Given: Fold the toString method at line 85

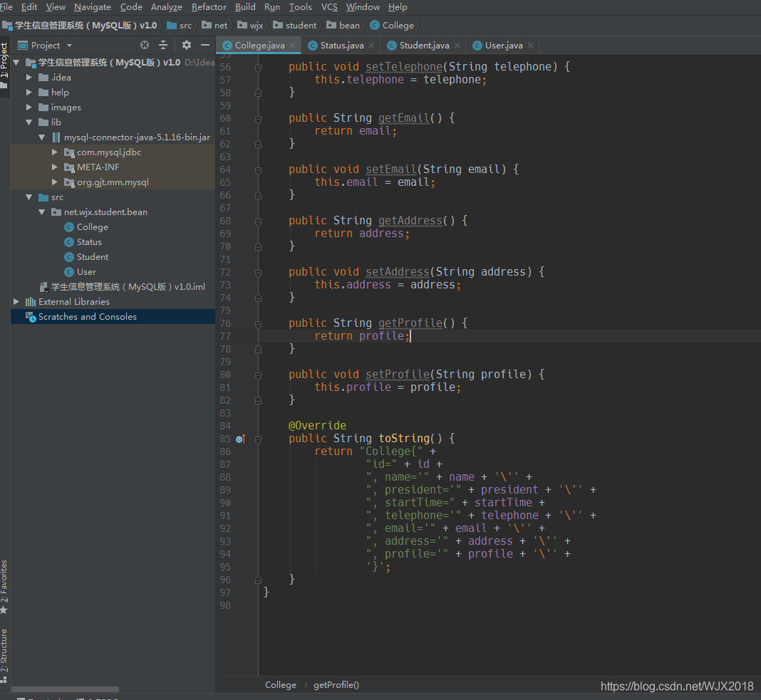Looking at the screenshot, I should pos(258,439).
